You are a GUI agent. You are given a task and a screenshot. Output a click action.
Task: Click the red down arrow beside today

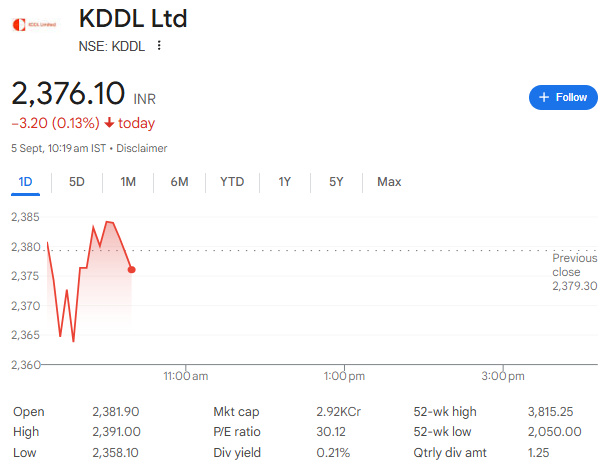(x=109, y=124)
